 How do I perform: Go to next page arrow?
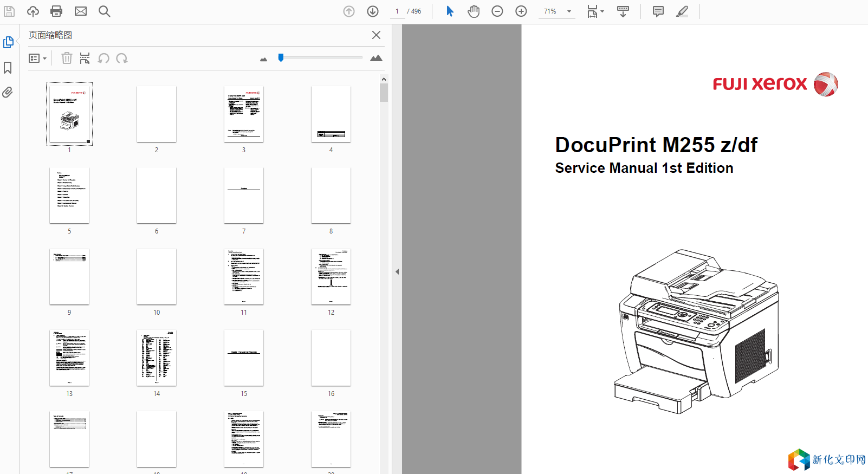point(373,11)
